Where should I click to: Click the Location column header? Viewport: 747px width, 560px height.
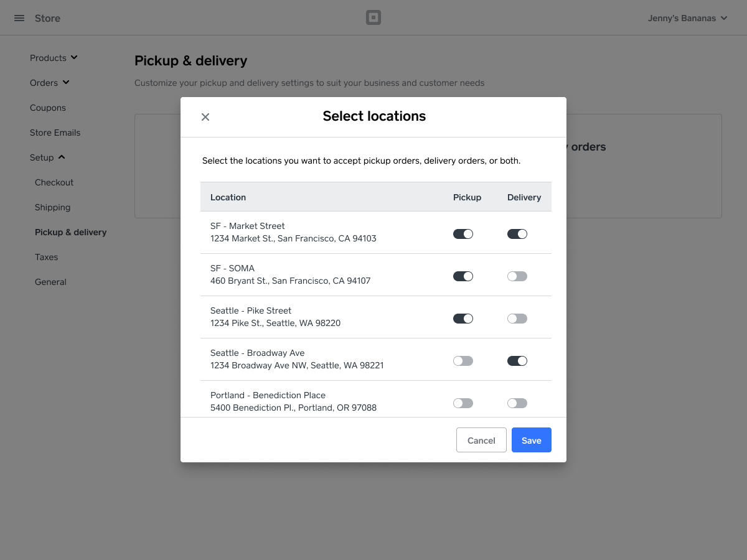(x=228, y=197)
